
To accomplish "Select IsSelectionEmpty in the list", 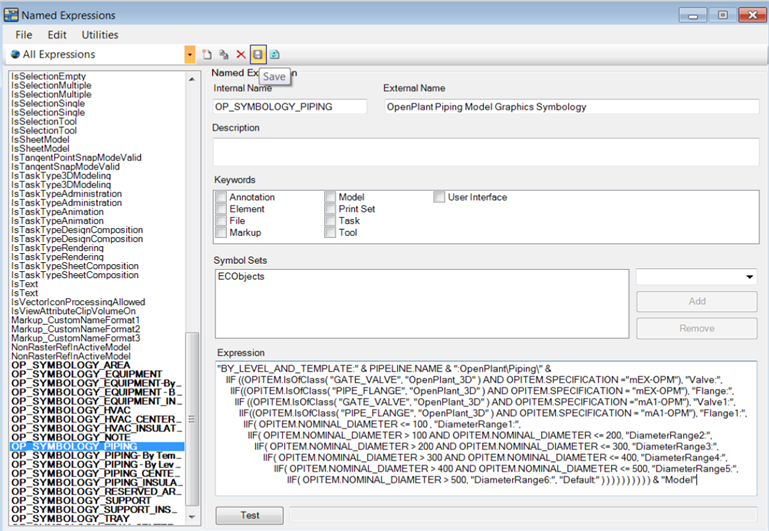I will pyautogui.click(x=49, y=76).
